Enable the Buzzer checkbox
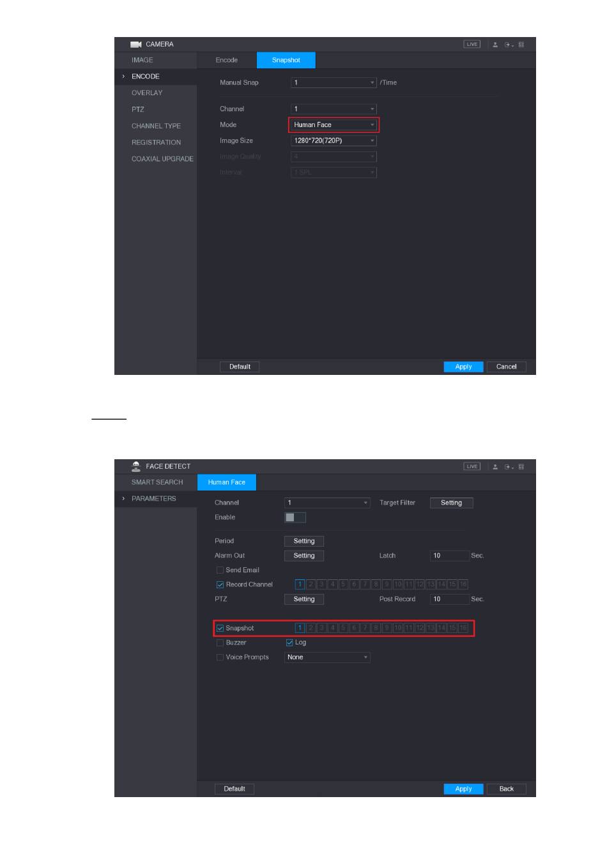Viewport: 607px width, 868px height. click(x=220, y=643)
